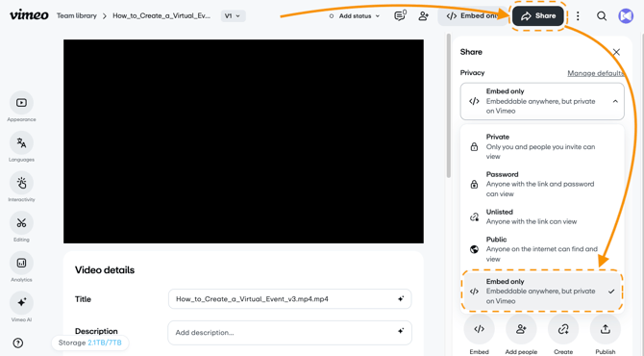Click the Embed circular icon in Share panel

[480, 329]
